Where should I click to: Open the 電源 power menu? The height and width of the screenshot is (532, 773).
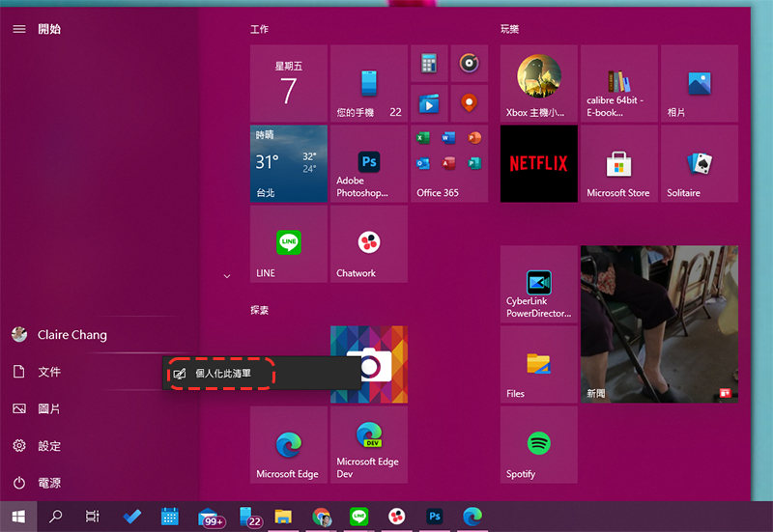(x=48, y=483)
